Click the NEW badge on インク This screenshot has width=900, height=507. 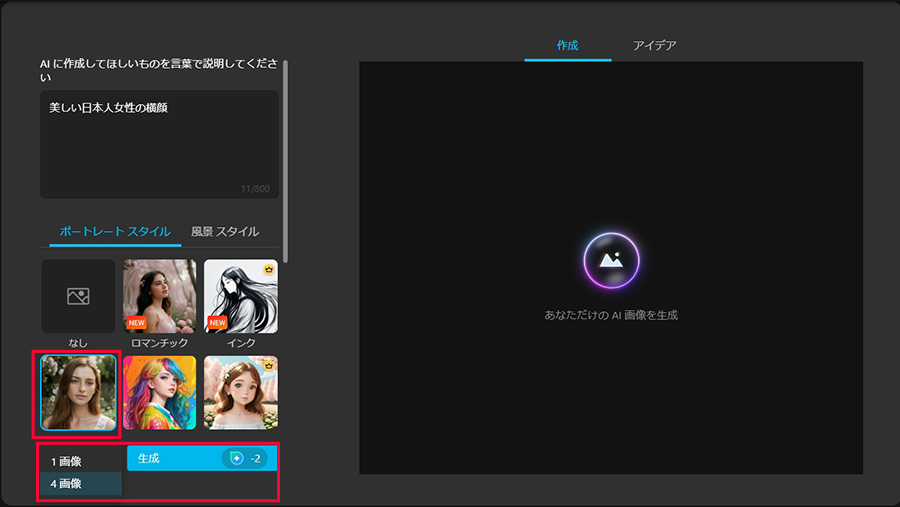pyautogui.click(x=218, y=323)
